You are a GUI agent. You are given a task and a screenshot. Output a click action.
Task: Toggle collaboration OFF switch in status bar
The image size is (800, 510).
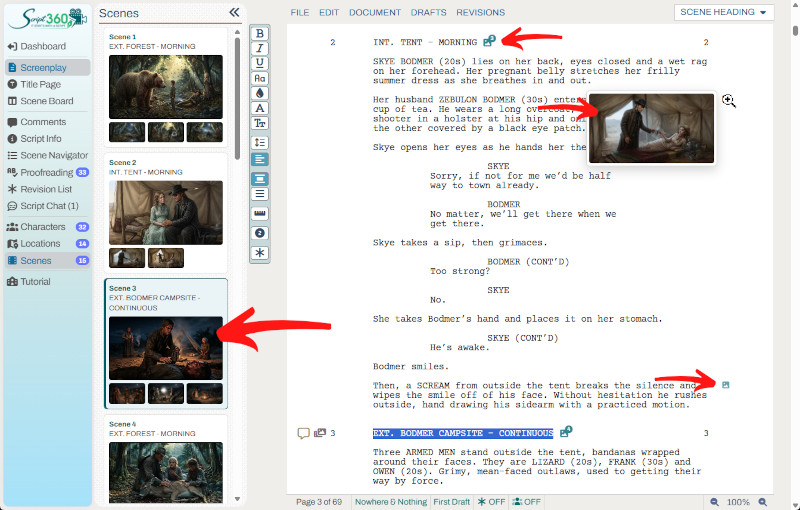526,502
